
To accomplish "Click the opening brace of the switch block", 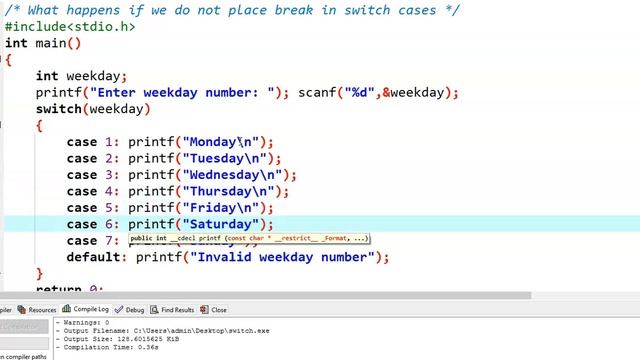I will click(39, 126).
